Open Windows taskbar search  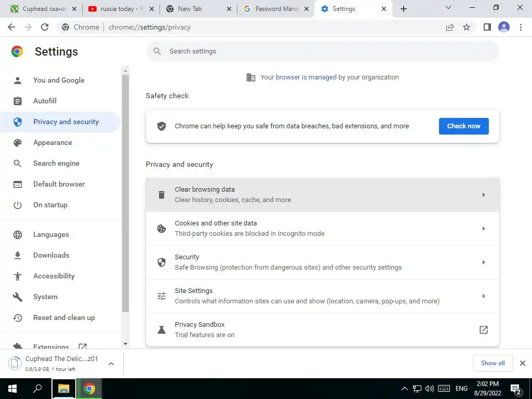37,389
